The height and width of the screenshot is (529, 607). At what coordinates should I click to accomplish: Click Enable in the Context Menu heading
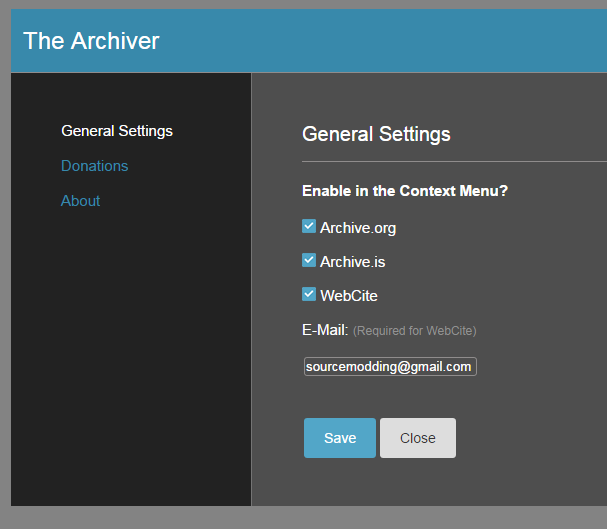pyautogui.click(x=405, y=191)
